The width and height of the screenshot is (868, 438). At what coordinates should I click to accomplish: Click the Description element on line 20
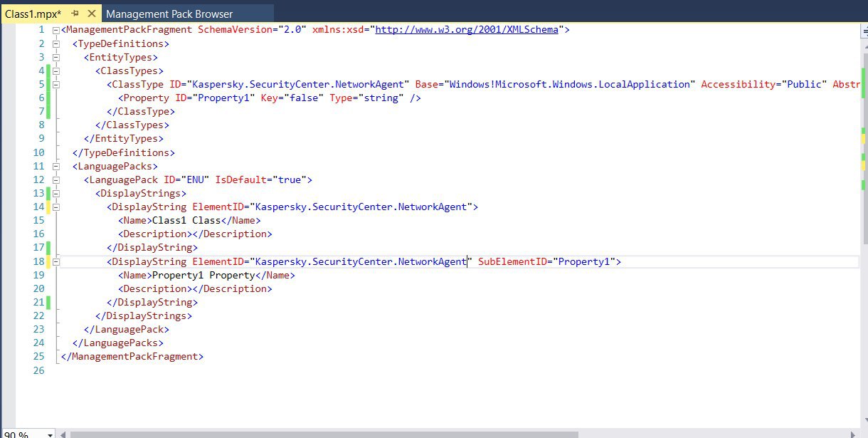(x=195, y=288)
